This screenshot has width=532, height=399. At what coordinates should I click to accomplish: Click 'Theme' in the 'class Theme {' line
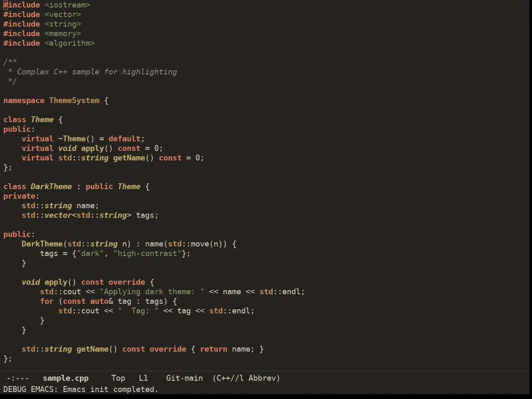click(x=42, y=120)
